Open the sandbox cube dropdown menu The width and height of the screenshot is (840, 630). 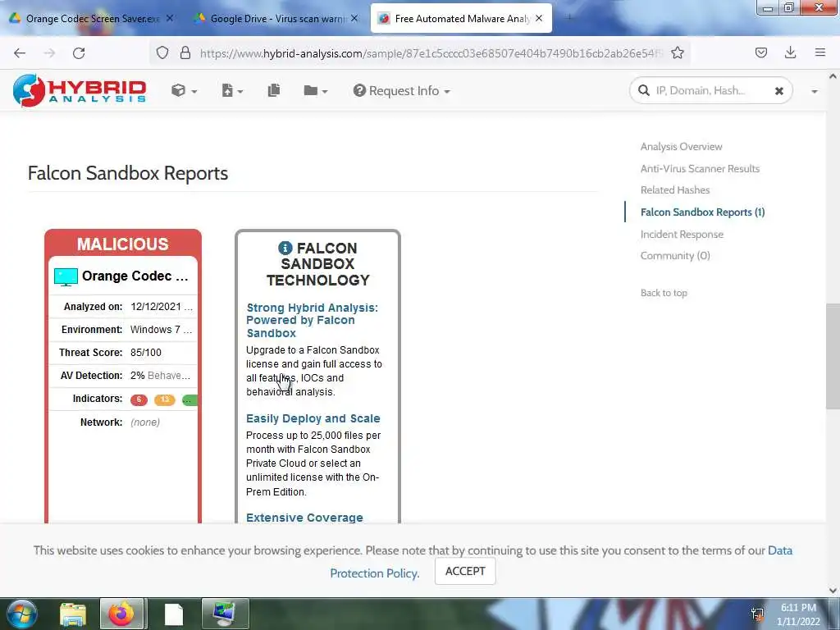coord(184,90)
